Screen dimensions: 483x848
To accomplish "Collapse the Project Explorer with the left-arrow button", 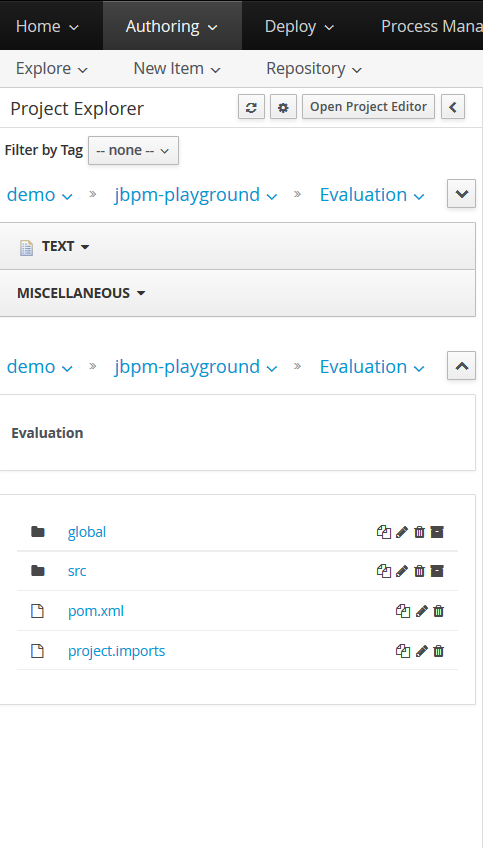I will (x=453, y=107).
